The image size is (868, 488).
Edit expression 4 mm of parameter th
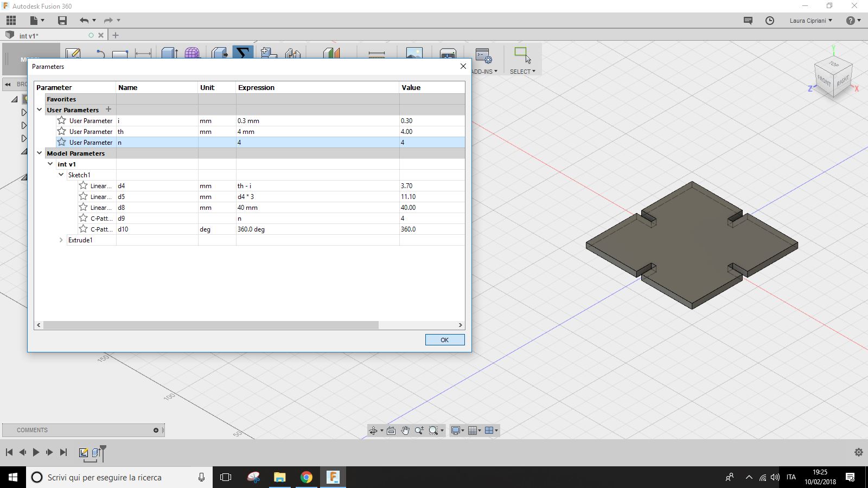coord(317,131)
